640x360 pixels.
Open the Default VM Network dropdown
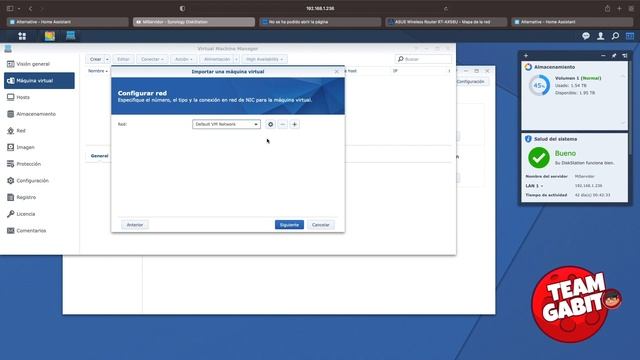(226, 124)
